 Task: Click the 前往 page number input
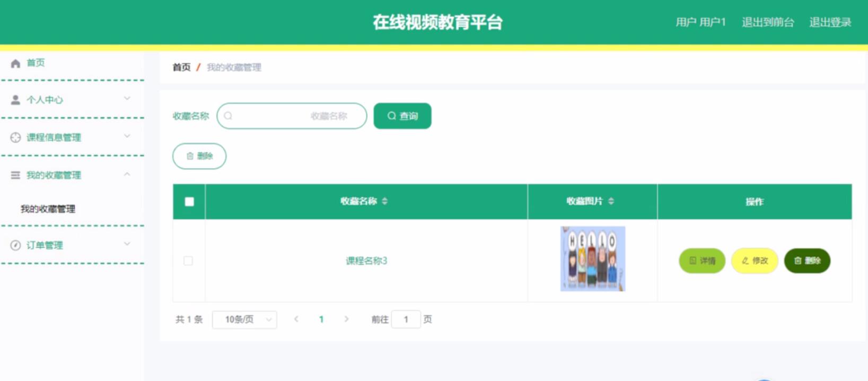[406, 319]
